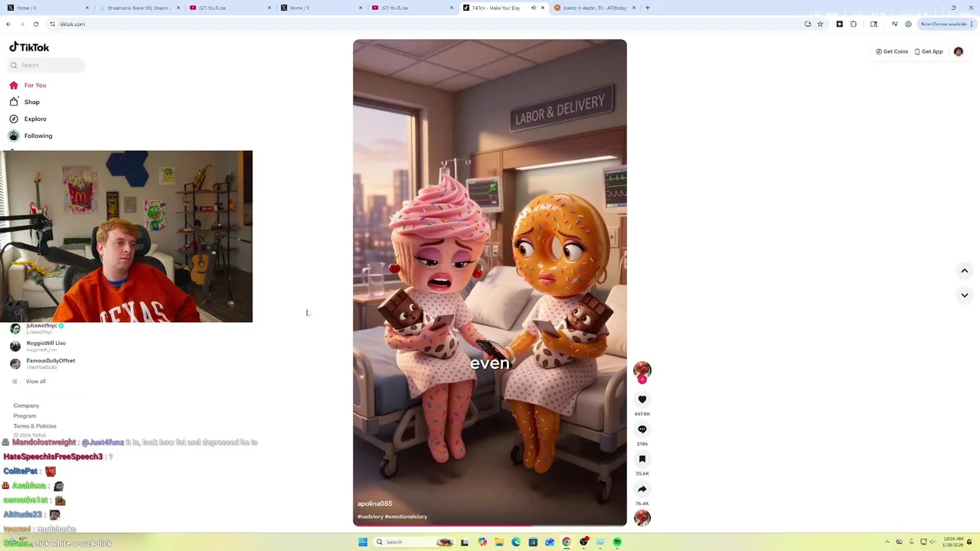Like the video with the heart icon

tap(642, 399)
